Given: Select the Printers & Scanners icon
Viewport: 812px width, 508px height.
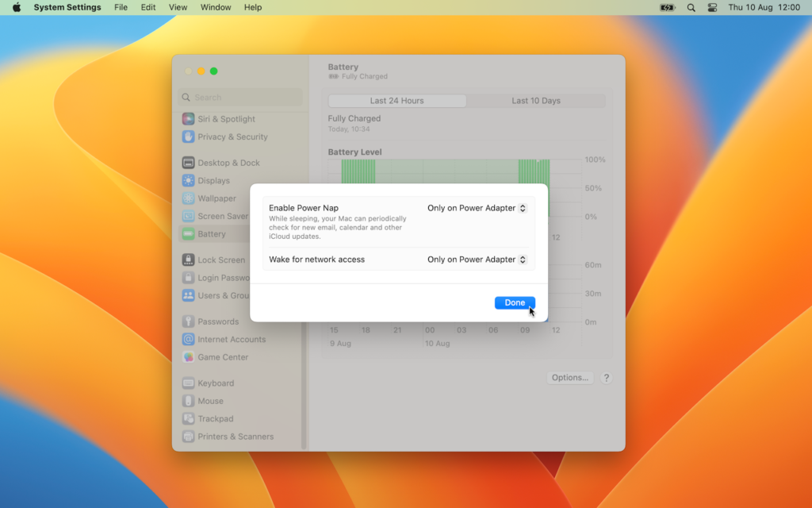Looking at the screenshot, I should coord(188,437).
